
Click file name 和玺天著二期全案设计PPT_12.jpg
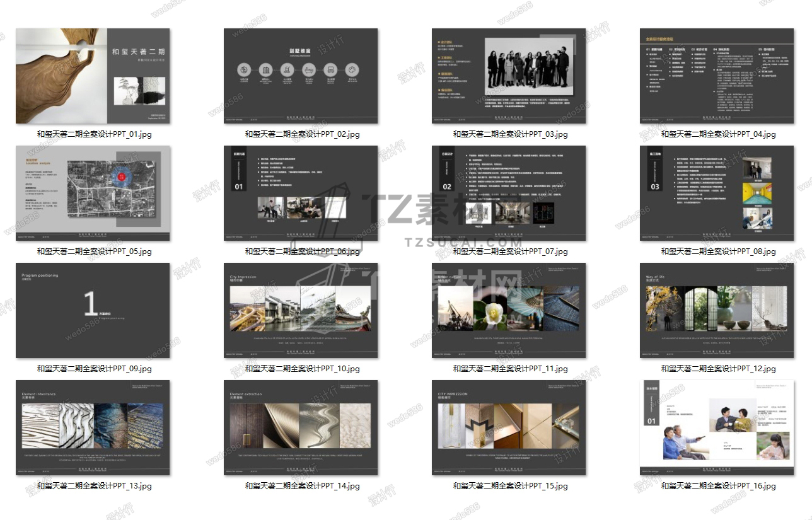[719, 369]
